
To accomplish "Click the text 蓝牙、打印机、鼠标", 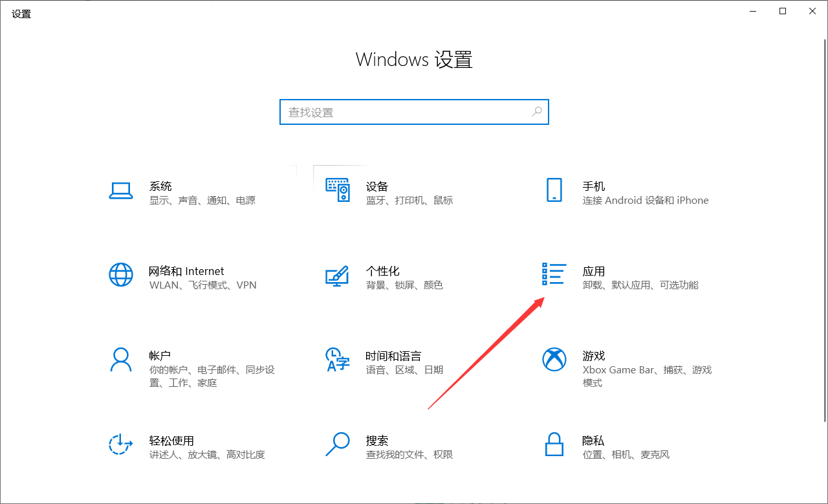I will pyautogui.click(x=409, y=201).
